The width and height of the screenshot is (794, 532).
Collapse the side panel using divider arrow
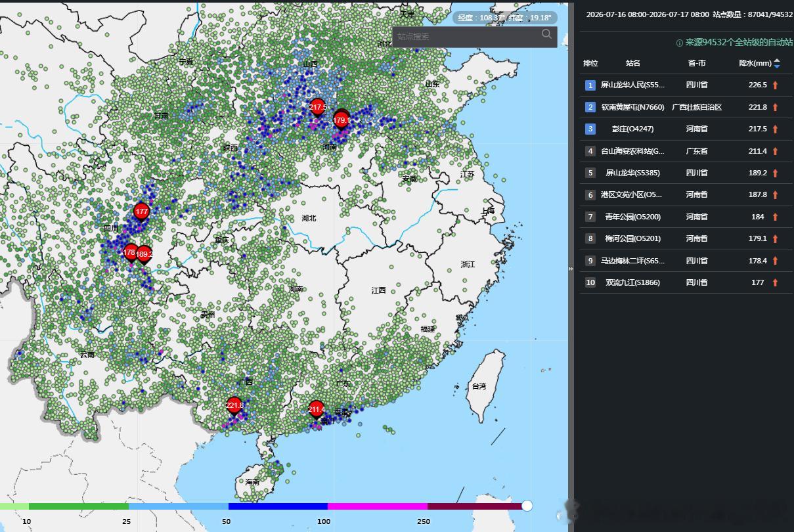coord(571,268)
